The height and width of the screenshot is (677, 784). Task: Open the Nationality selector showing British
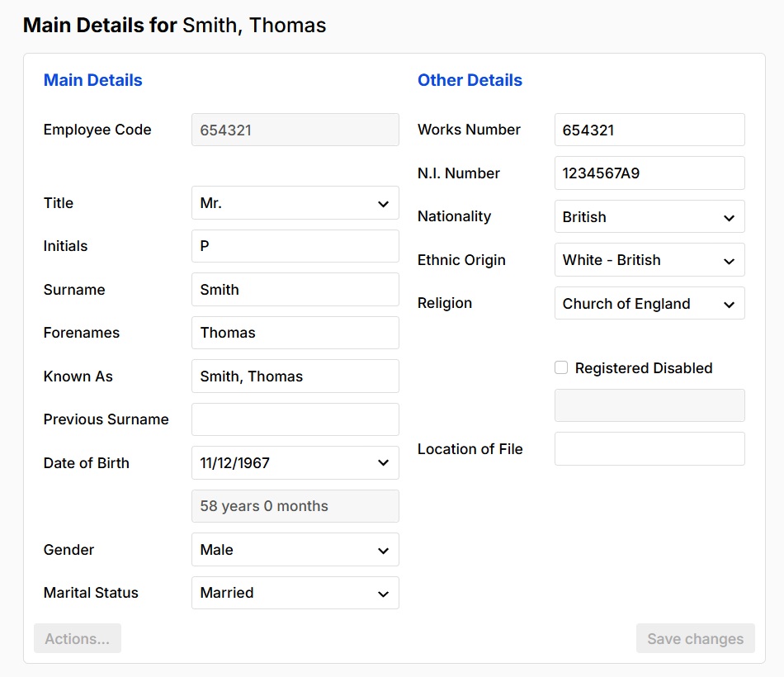(x=649, y=216)
